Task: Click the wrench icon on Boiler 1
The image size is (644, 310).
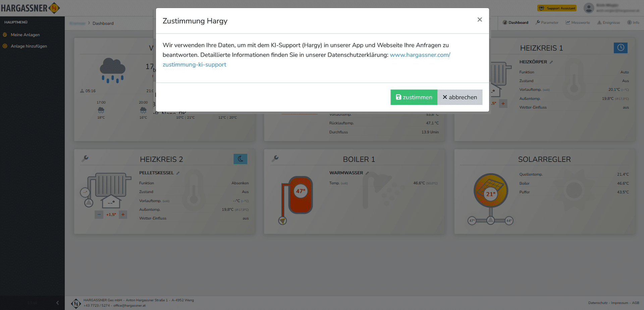Action: [275, 159]
